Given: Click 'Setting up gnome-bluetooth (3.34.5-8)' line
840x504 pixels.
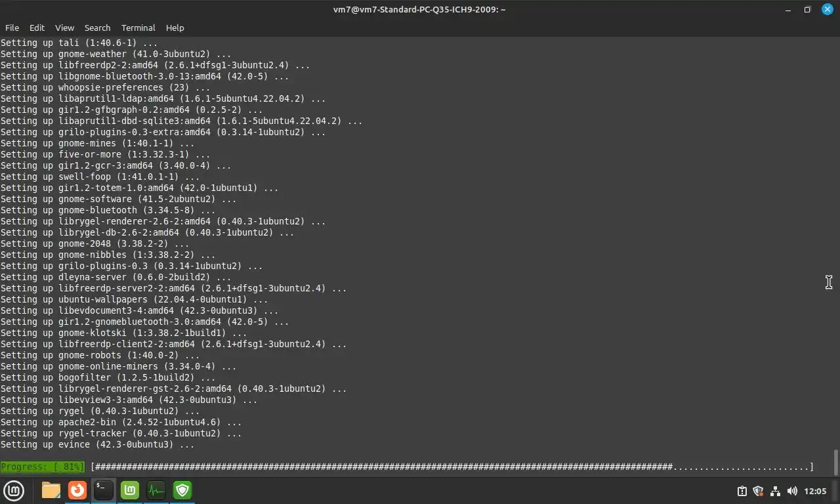Looking at the screenshot, I should [108, 210].
